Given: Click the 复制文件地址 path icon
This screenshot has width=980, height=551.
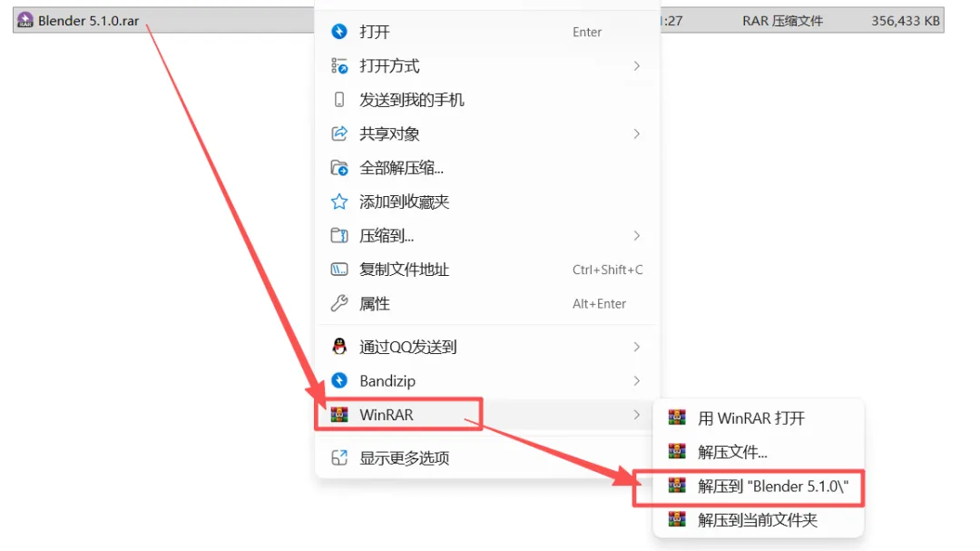Looking at the screenshot, I should [x=339, y=270].
